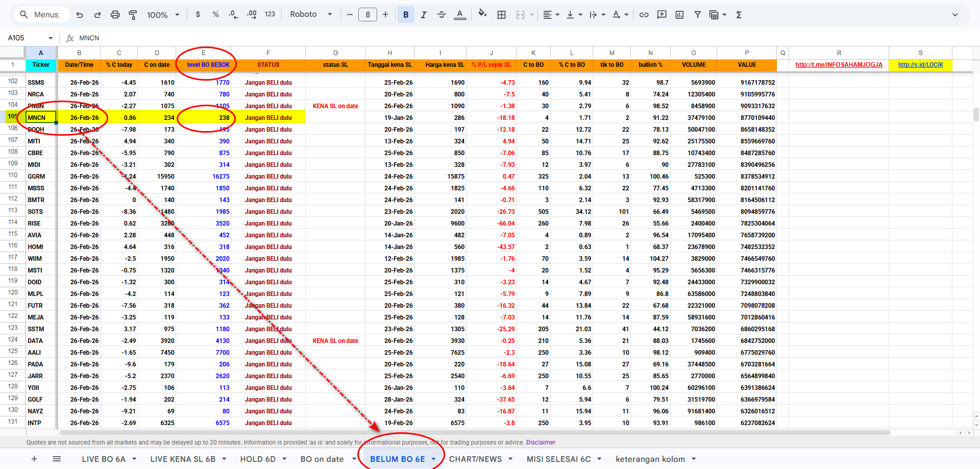Switch to the LIVE BO 6A sheet tab

click(104, 459)
